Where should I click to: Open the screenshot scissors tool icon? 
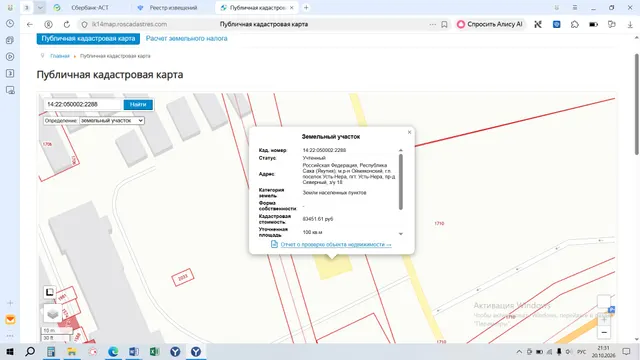click(x=538, y=24)
